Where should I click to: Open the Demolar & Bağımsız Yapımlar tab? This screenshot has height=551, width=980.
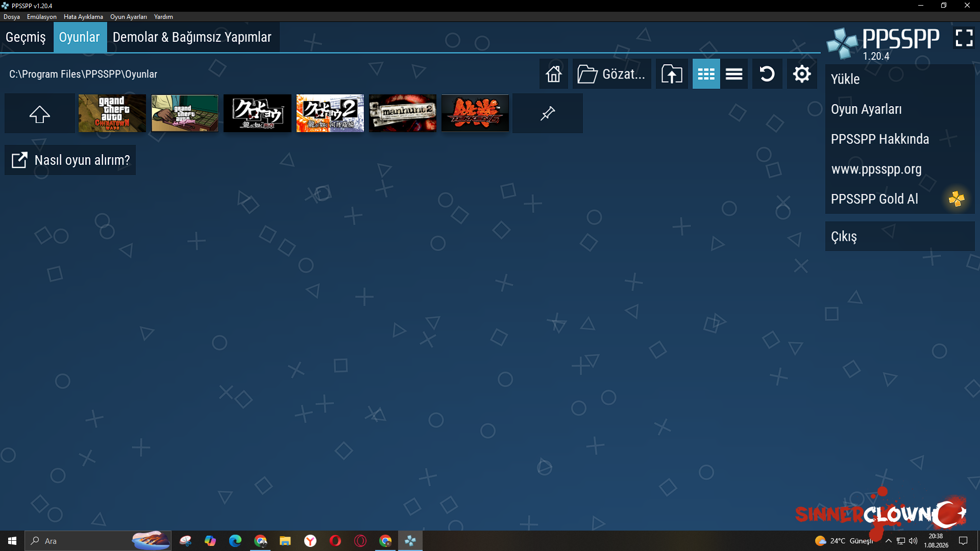coord(192,37)
